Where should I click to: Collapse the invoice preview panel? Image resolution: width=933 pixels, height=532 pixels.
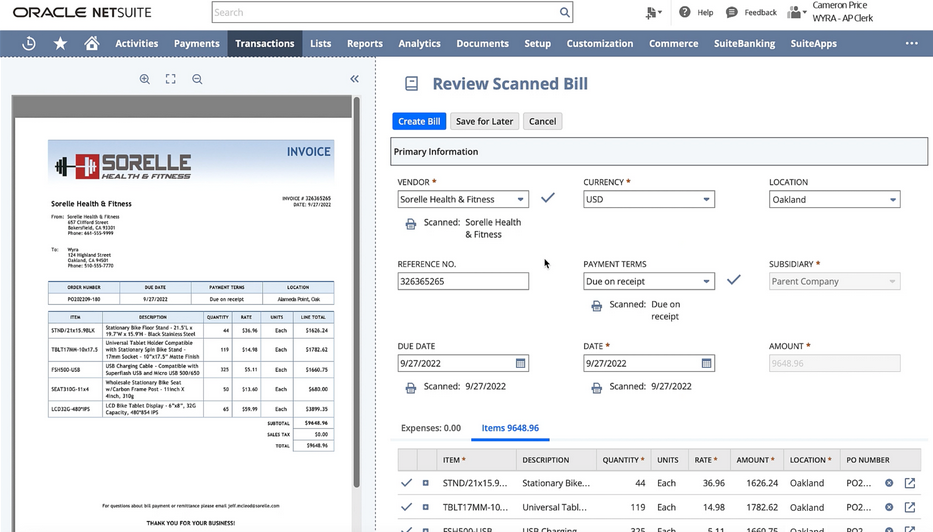coord(355,79)
